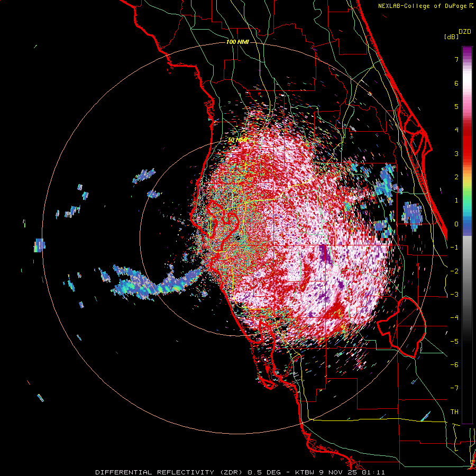Select the legend value 4
The height and width of the screenshot is (476, 476).
click(456, 130)
